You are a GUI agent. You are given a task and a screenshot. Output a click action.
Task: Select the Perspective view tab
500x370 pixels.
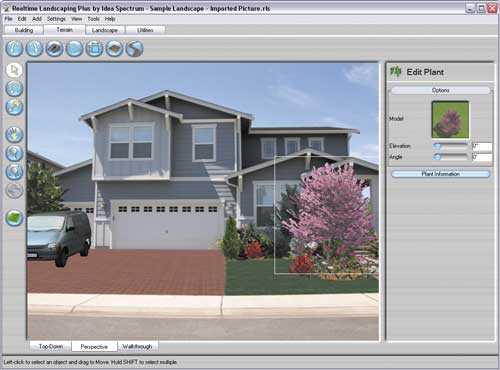94,347
